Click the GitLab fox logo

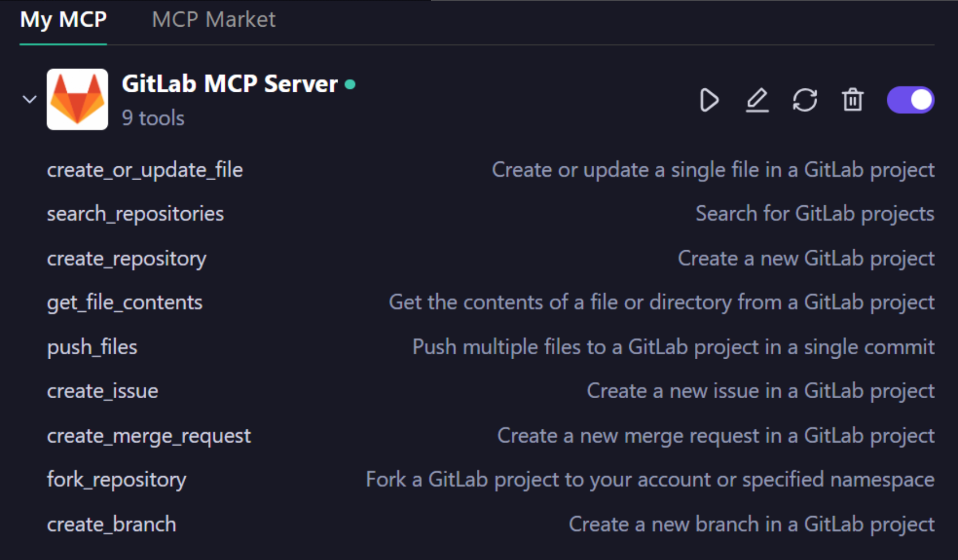(77, 99)
